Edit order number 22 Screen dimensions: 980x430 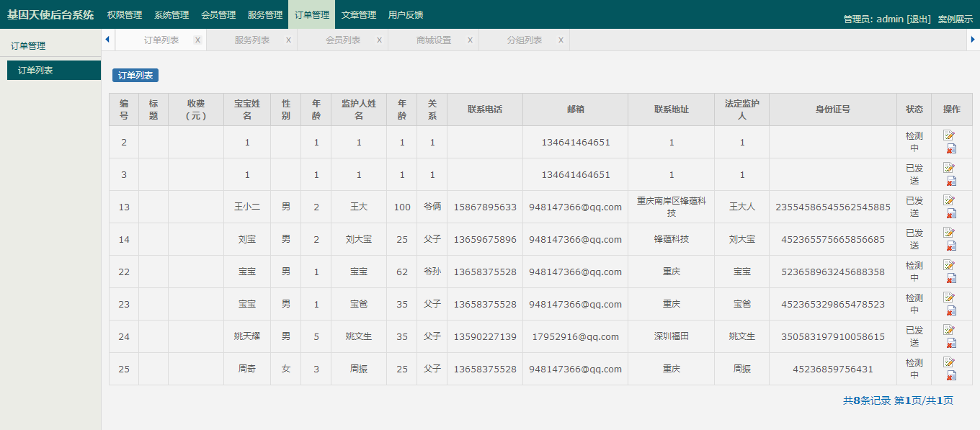[949, 264]
